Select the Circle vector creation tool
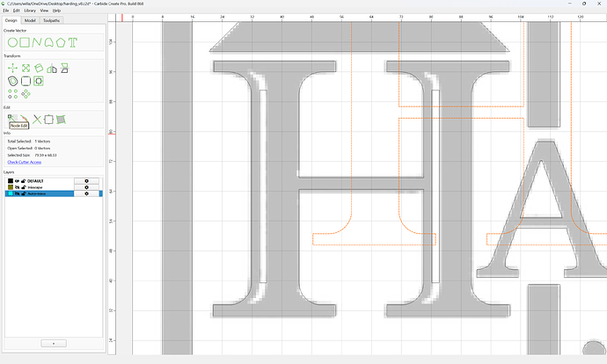Image resolution: width=607 pixels, height=364 pixels. point(13,42)
